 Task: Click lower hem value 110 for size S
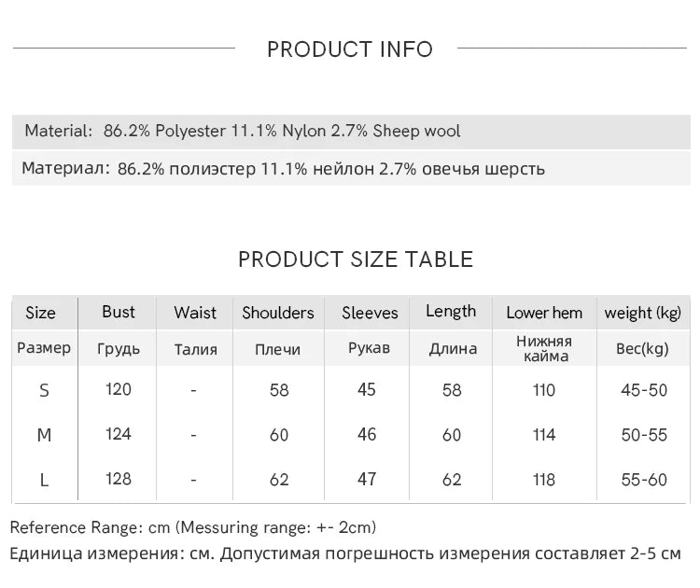point(544,391)
